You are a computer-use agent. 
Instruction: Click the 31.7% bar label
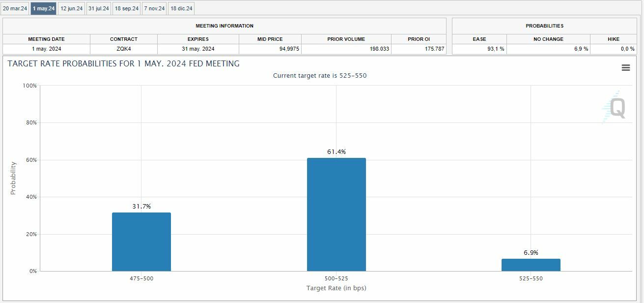(x=141, y=207)
